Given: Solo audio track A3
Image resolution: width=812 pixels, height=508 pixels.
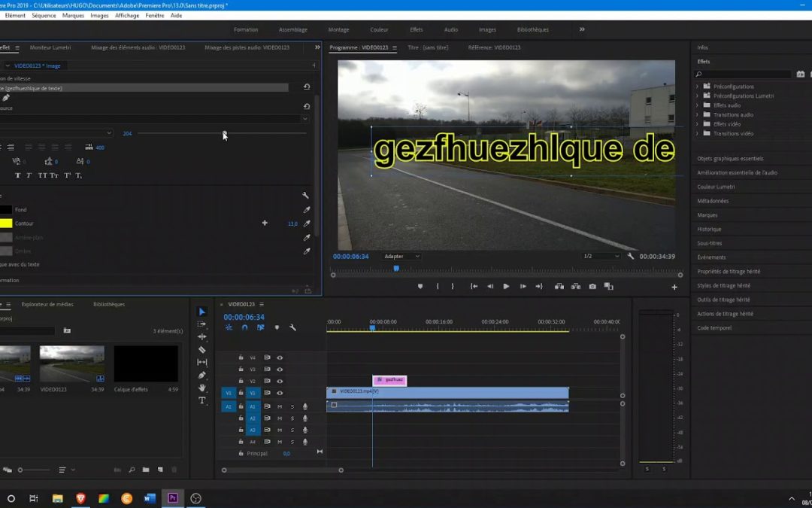Looking at the screenshot, I should (292, 429).
